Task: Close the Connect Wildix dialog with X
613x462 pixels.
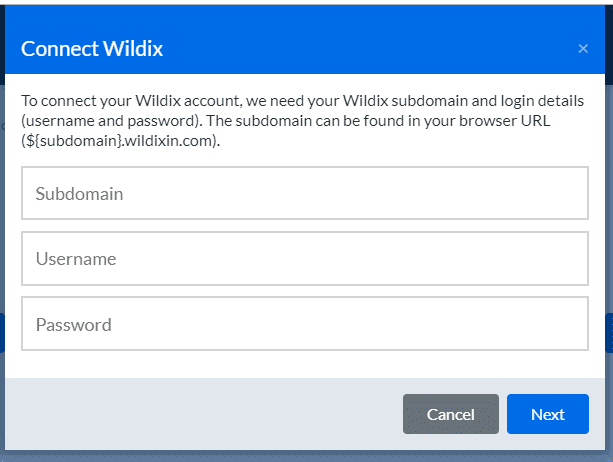Action: pos(583,48)
